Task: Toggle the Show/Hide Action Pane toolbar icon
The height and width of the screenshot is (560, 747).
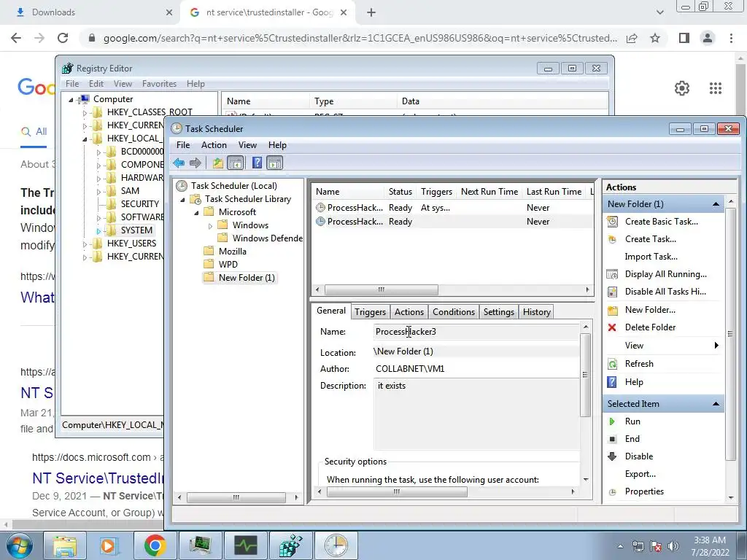Action: tap(275, 163)
